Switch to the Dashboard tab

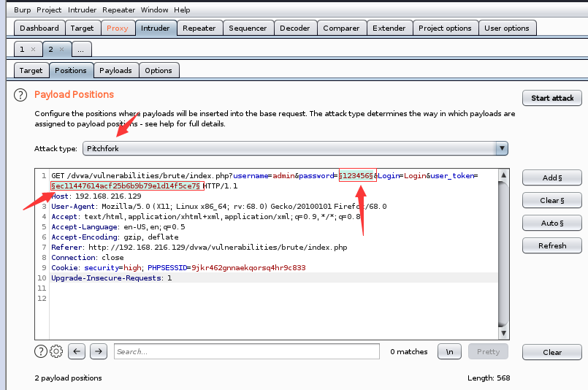(39, 28)
